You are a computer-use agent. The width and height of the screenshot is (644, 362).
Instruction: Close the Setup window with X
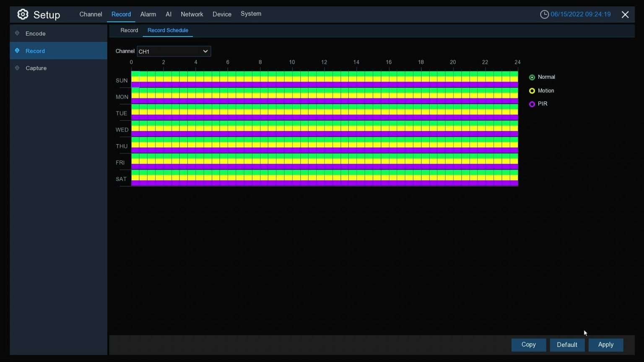point(625,15)
